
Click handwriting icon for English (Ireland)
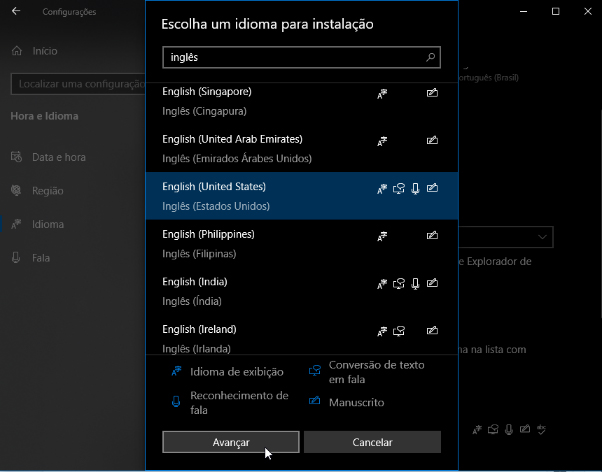tap(432, 330)
